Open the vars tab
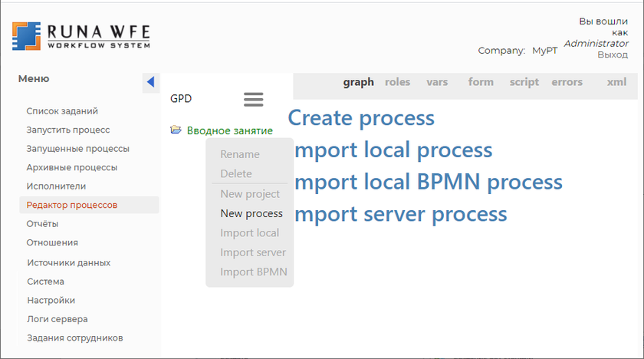644x359 pixels. pos(437,82)
